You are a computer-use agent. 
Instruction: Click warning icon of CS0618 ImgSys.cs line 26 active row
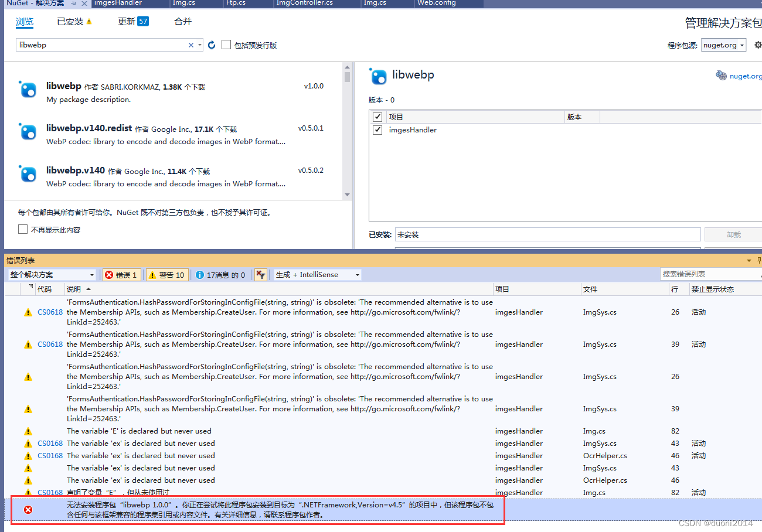click(28, 313)
